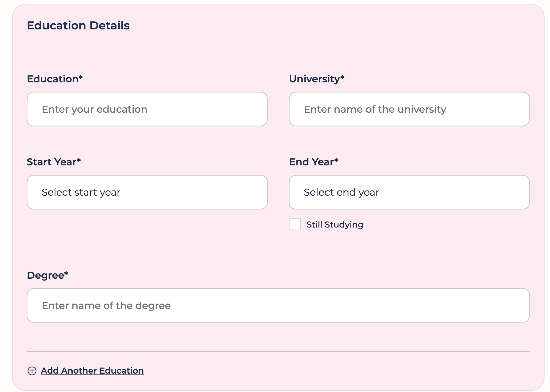
Task: Open the Select start year dropdown
Action: coord(147,192)
